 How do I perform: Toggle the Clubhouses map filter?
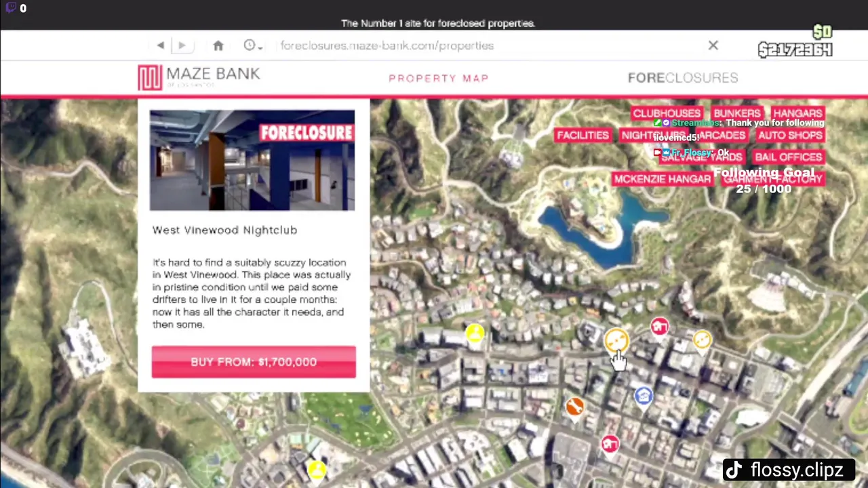pos(667,113)
